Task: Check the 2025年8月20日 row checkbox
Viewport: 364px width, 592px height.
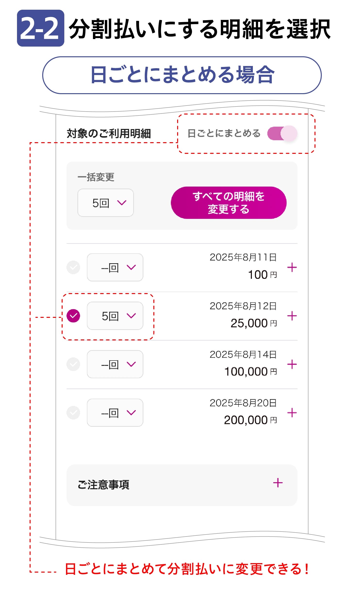Action: coord(73,413)
